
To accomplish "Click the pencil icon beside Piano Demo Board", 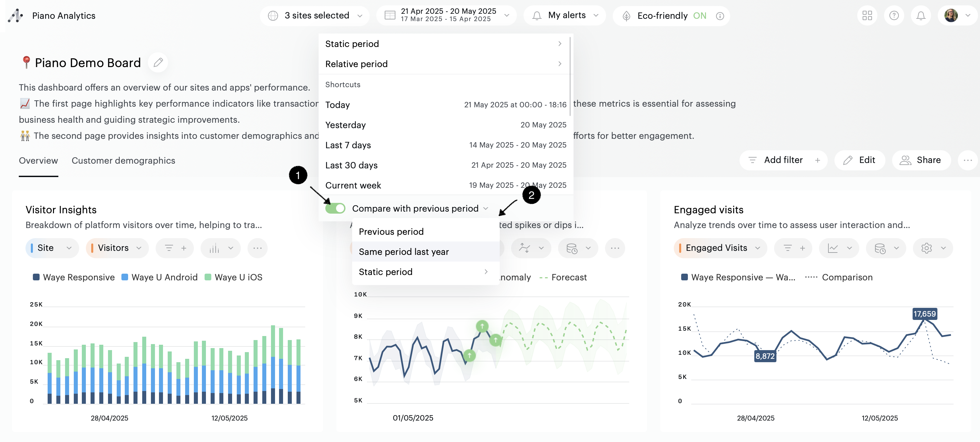I will point(158,62).
